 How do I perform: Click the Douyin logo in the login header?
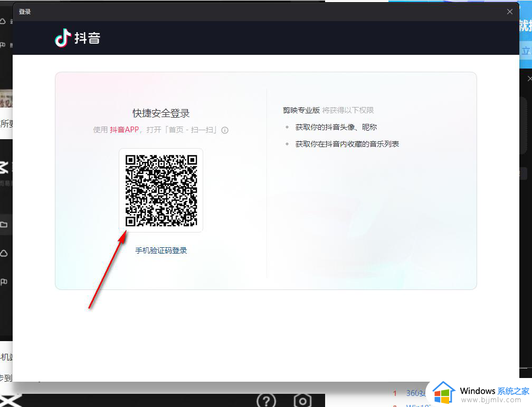click(78, 37)
